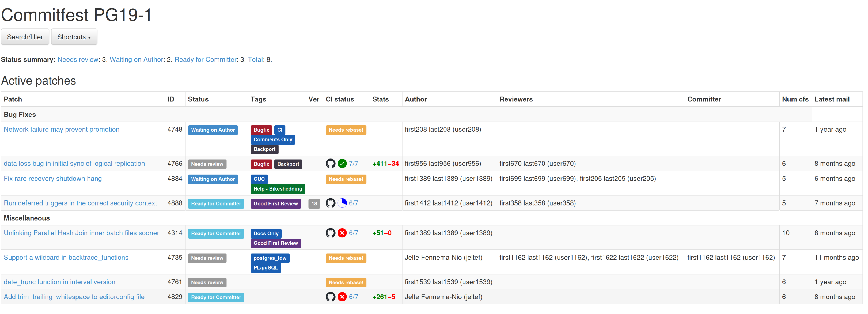
Task: Click blue in-progress CI pie icon
Action: [342, 203]
